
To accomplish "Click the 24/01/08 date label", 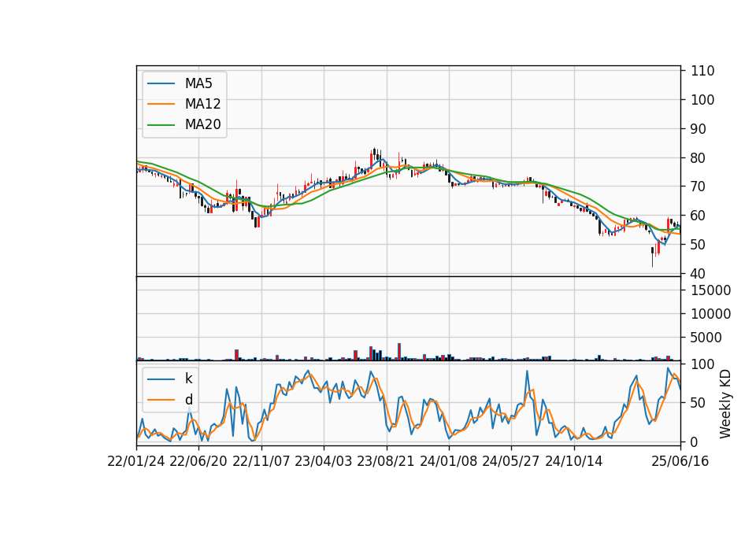I will click(x=448, y=461).
